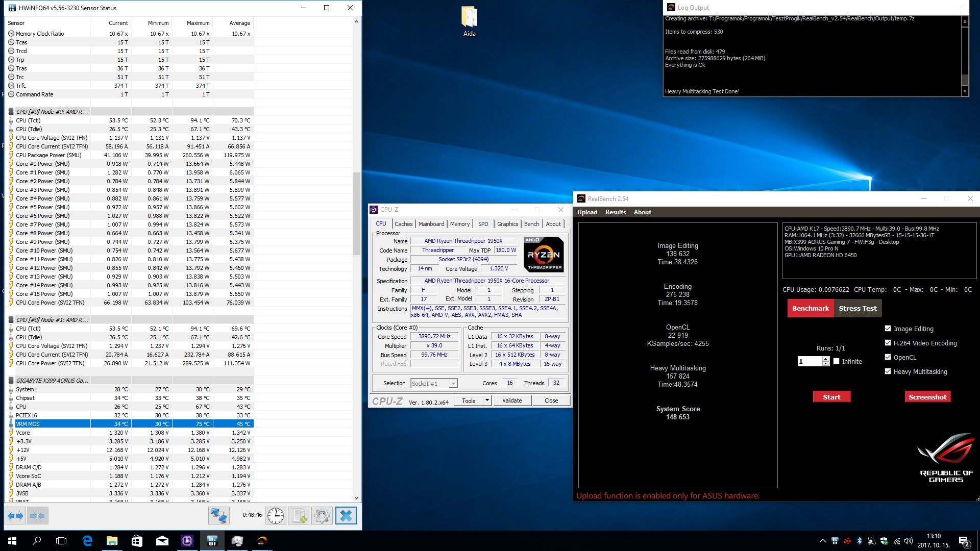Click HWiNFO shrink columns arrows icon
Image resolution: width=980 pixels, height=551 pixels.
37,516
